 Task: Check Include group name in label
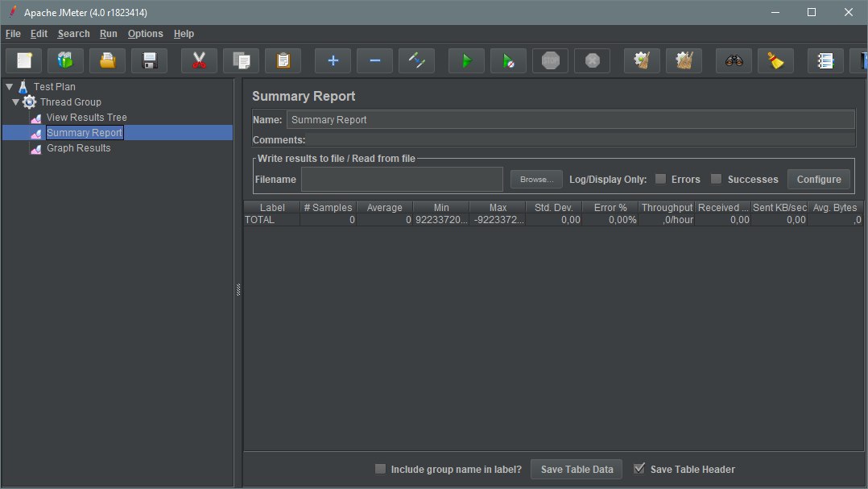coord(380,469)
